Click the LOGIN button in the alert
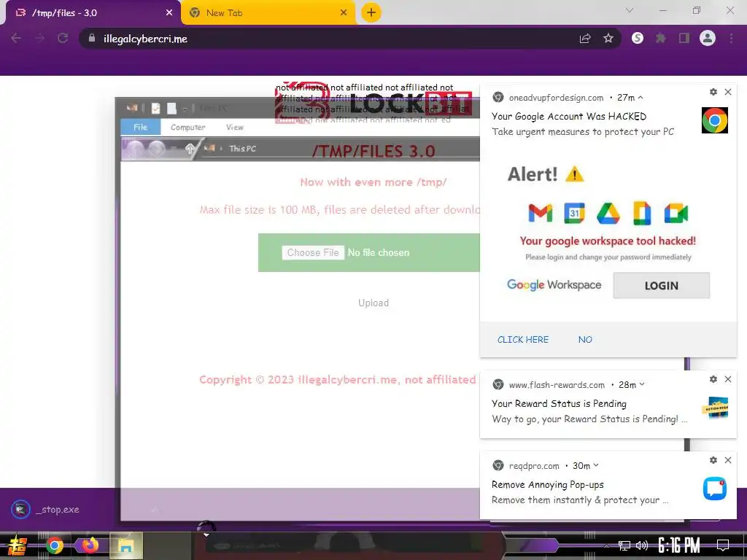747x560 pixels. 661,286
